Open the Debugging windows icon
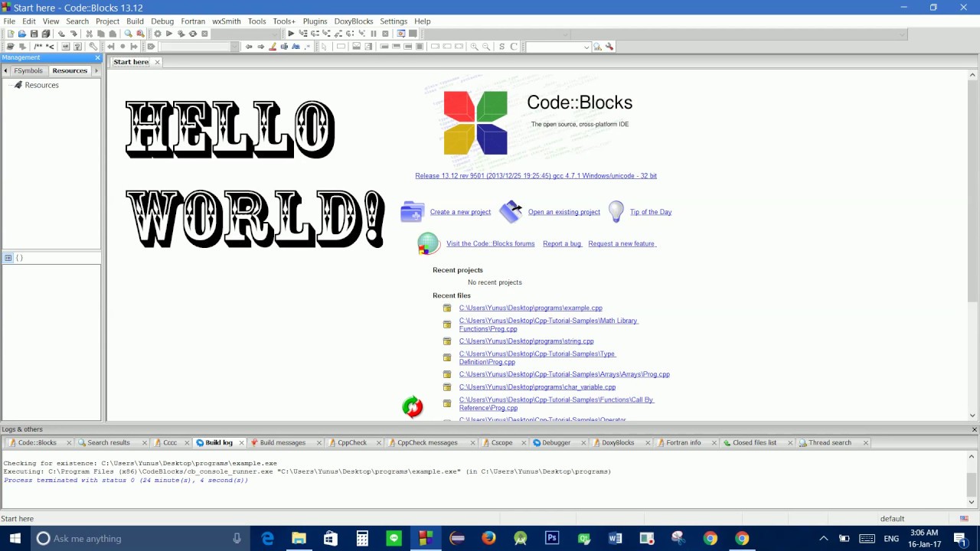The image size is (980, 551). coord(400,34)
